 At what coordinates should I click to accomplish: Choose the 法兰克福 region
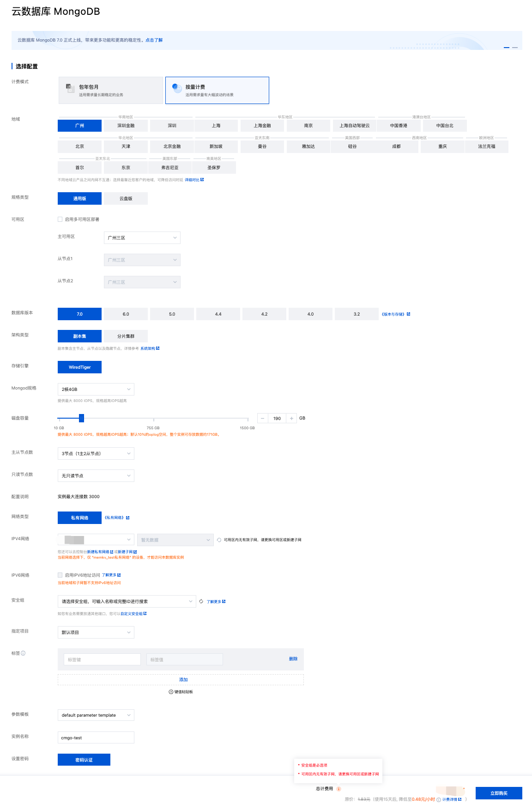(x=487, y=146)
